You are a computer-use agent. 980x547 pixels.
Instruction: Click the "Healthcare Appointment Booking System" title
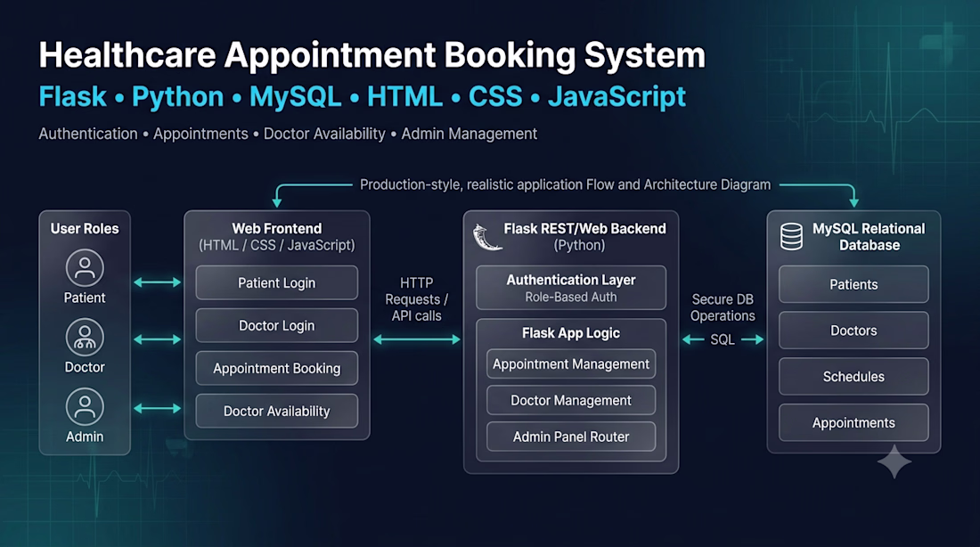(372, 55)
